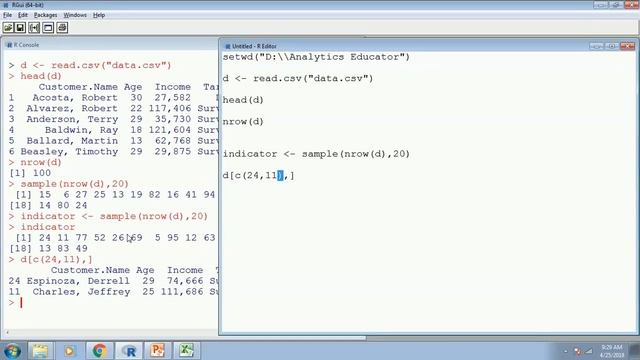This screenshot has height=360, width=640.
Task: Click the Run line or selection toolbar icon
Action: pyautogui.click(x=34, y=28)
